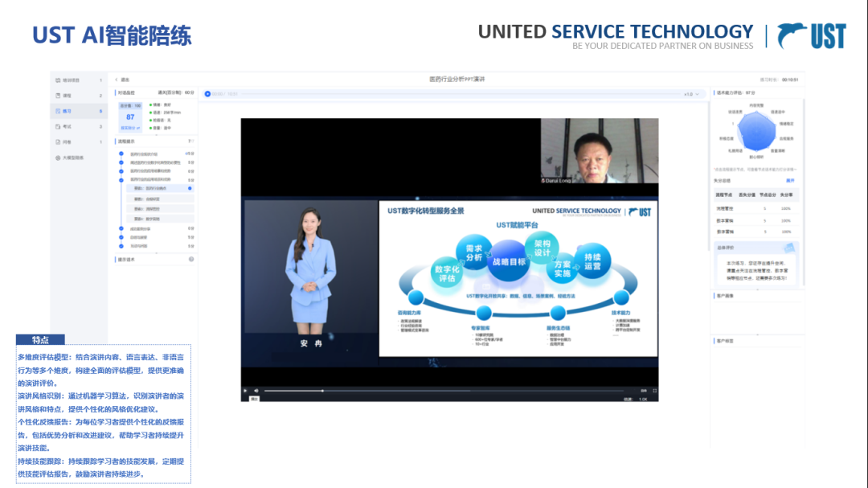Click the large-model training sidebar icon
Screen dimensions: 868x488
coord(58,158)
